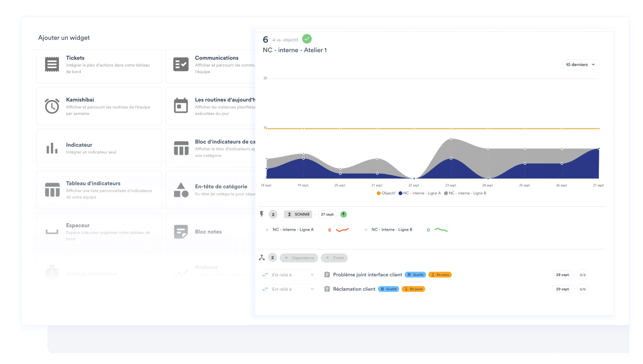
Task: Click the add Dépendance button
Action: (299, 258)
